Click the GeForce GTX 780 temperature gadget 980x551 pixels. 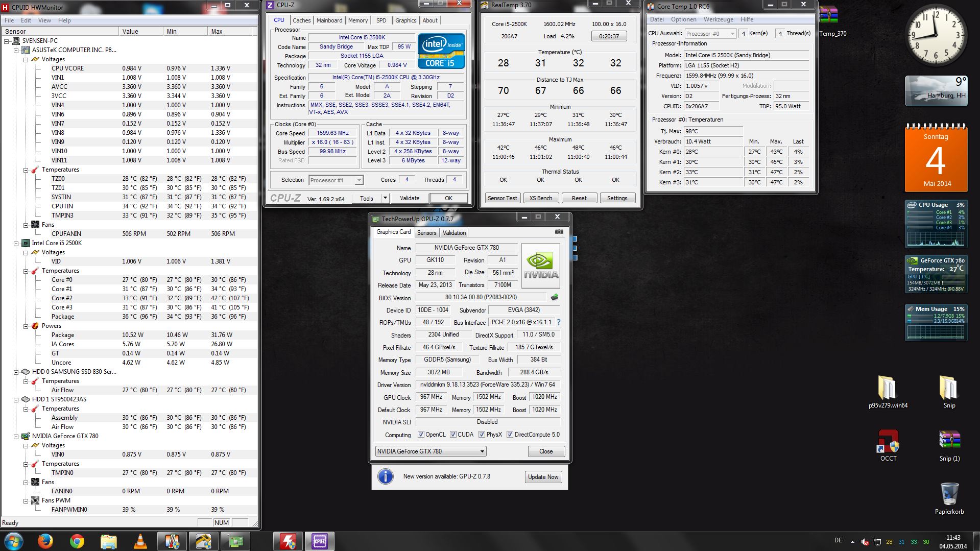pos(936,274)
